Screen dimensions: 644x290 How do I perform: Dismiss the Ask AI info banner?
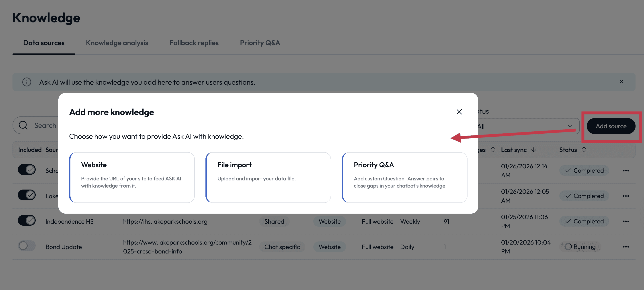coord(621,82)
